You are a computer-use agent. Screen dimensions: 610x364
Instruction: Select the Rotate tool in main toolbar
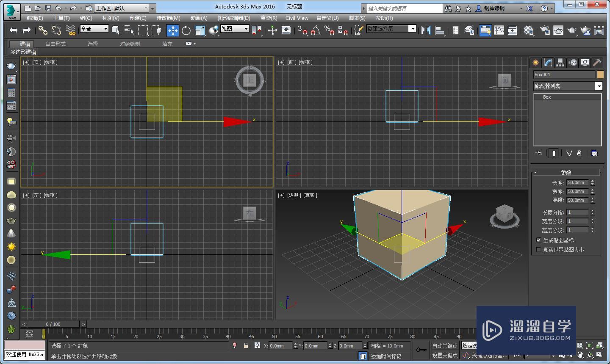[x=186, y=30]
